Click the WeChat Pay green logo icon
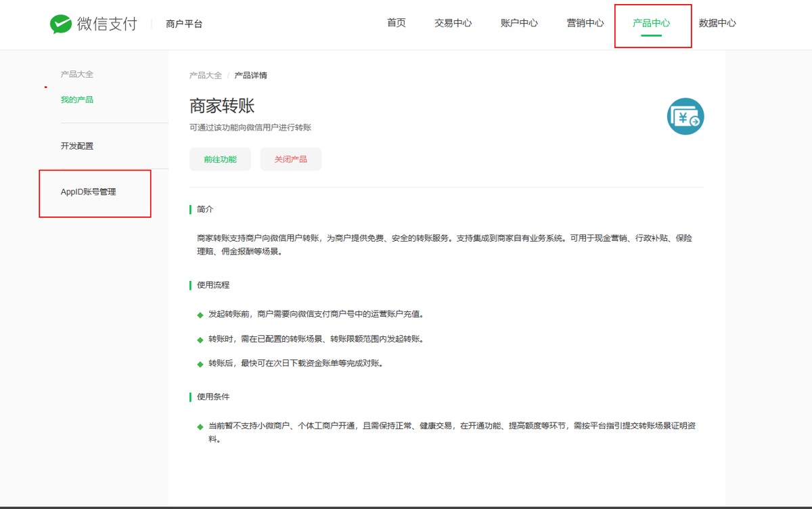Screen dimensions: 812x509 tap(61, 24)
